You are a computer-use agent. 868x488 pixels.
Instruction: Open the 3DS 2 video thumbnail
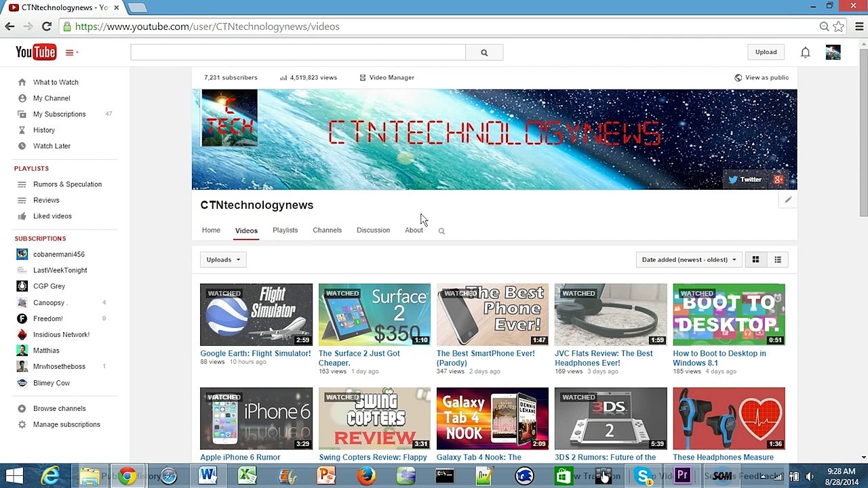pyautogui.click(x=611, y=418)
